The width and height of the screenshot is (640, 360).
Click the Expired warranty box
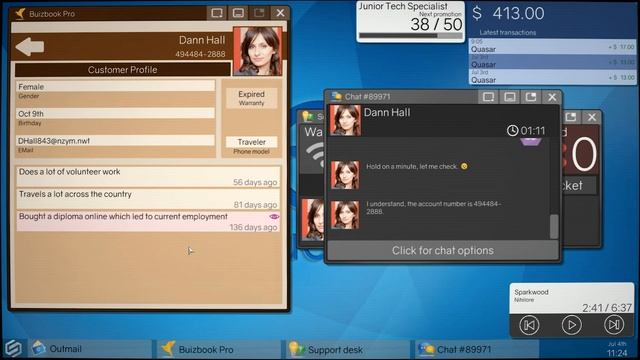[251, 98]
